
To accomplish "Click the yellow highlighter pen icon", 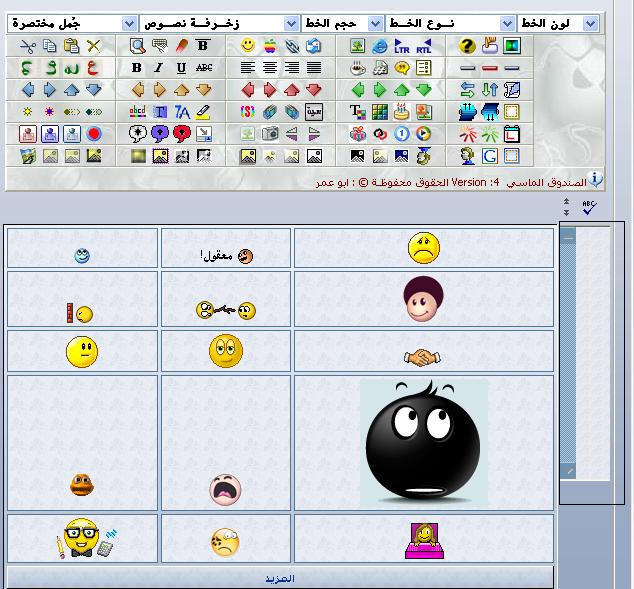I will point(204,111).
